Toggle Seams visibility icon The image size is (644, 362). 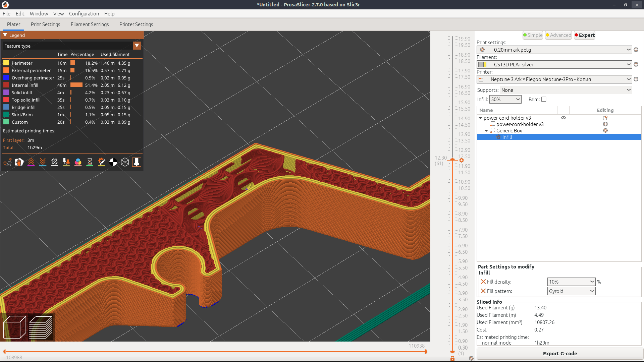54,162
